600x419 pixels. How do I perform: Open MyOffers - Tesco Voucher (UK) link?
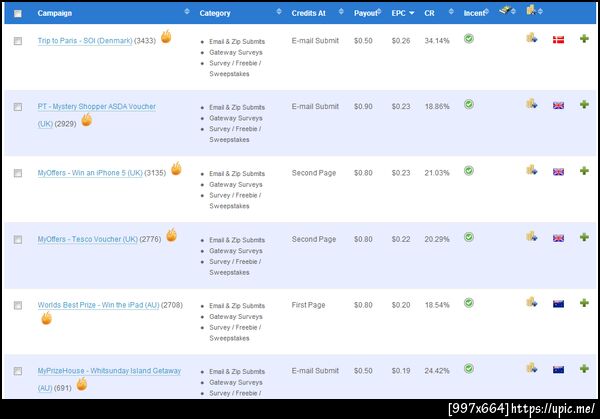88,239
